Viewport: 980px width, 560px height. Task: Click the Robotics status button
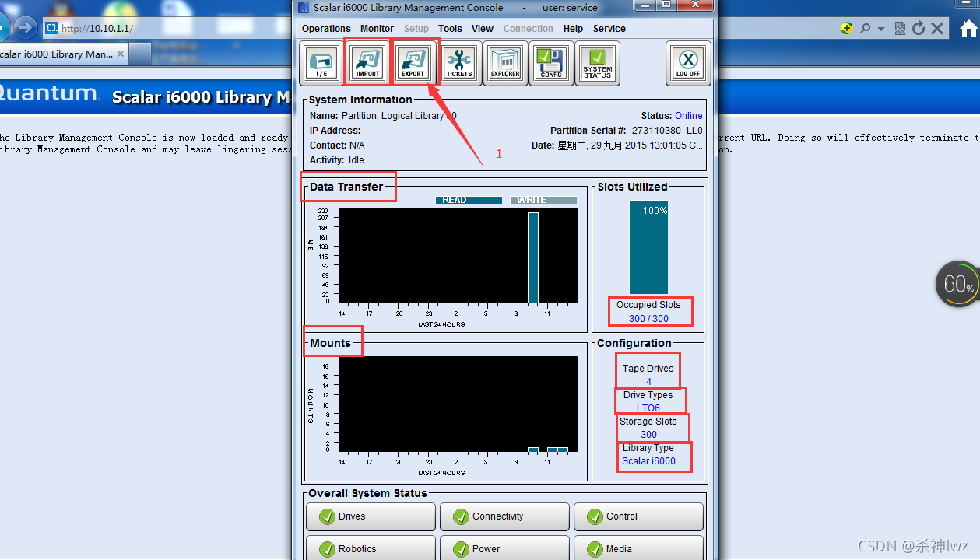[371, 548]
